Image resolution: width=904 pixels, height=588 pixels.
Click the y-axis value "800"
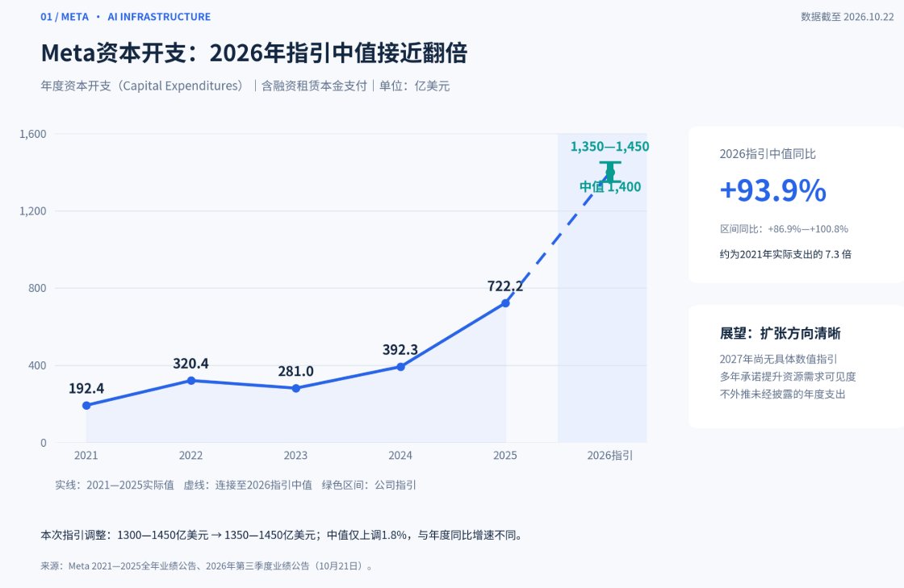37,288
